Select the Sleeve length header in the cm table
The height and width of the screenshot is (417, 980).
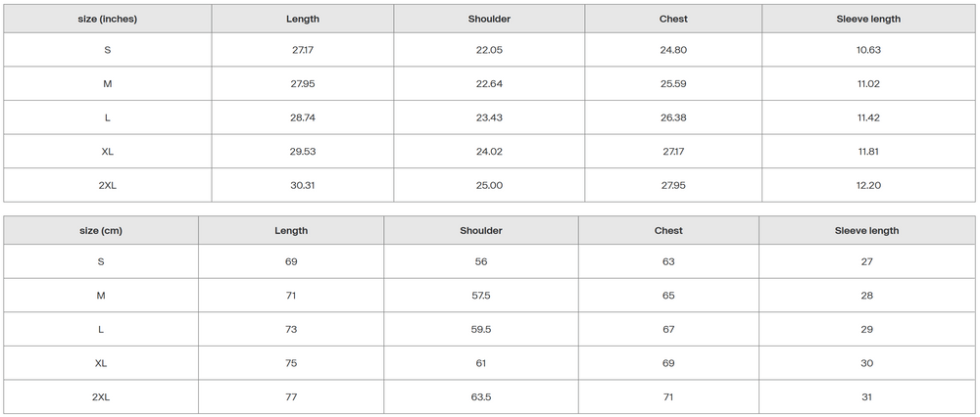[866, 231]
